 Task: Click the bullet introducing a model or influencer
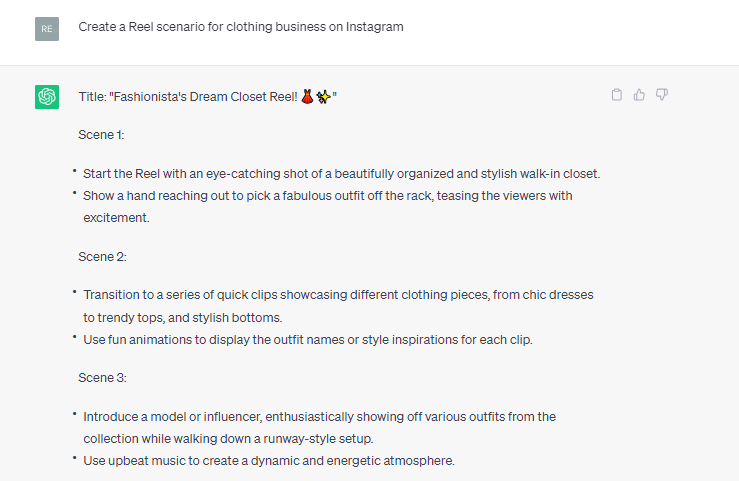pyautogui.click(x=320, y=427)
